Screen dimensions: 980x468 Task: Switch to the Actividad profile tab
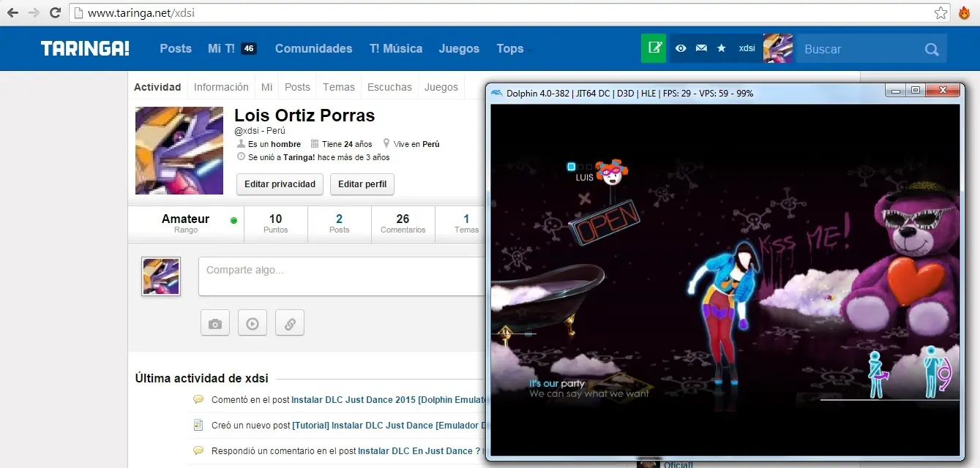point(157,87)
